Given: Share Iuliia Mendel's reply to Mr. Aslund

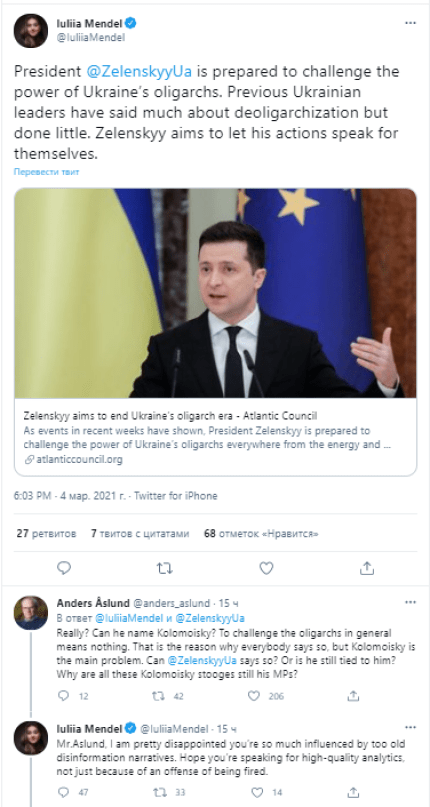Looking at the screenshot, I should coord(353,792).
